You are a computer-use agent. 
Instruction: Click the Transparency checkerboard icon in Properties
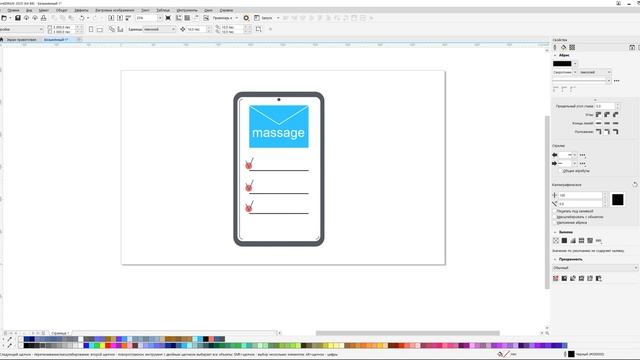click(572, 47)
